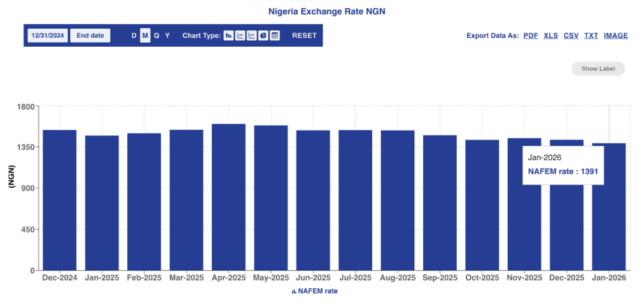
Task: Select yearly (Y) frequency
Action: click(x=167, y=36)
